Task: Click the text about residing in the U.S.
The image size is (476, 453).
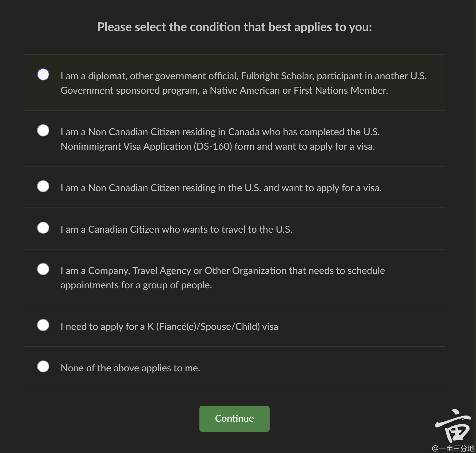Action: [221, 188]
